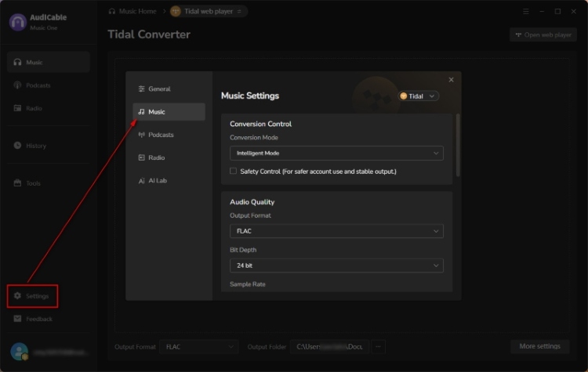The width and height of the screenshot is (588, 372).
Task: Click the Tidal Converter title
Action: [x=149, y=34]
